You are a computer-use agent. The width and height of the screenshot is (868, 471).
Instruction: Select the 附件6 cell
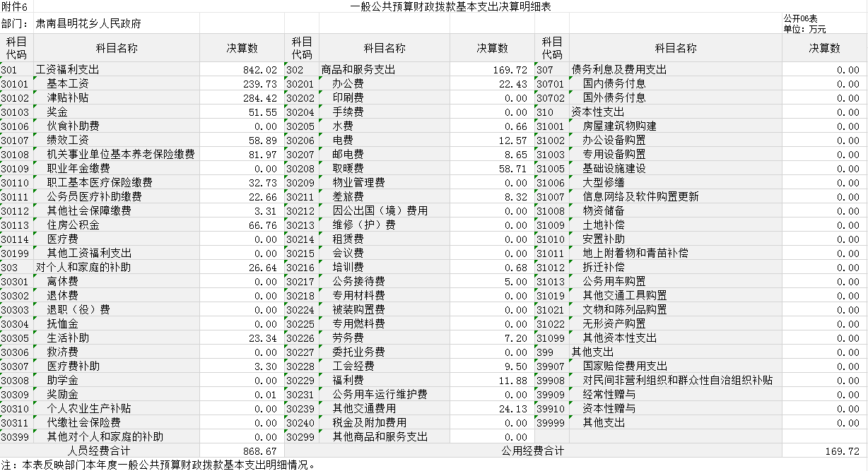tap(16, 6)
